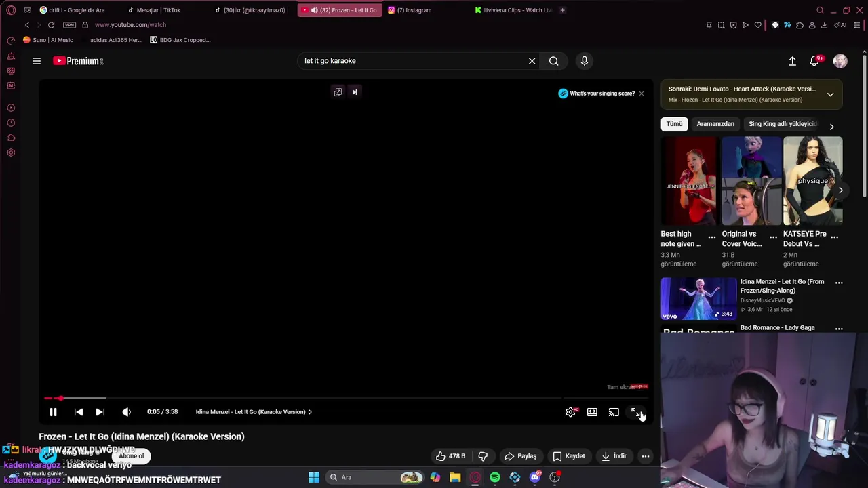This screenshot has height=488, width=868.
Task: Open the 'Best high note given' short
Action: pos(689,181)
